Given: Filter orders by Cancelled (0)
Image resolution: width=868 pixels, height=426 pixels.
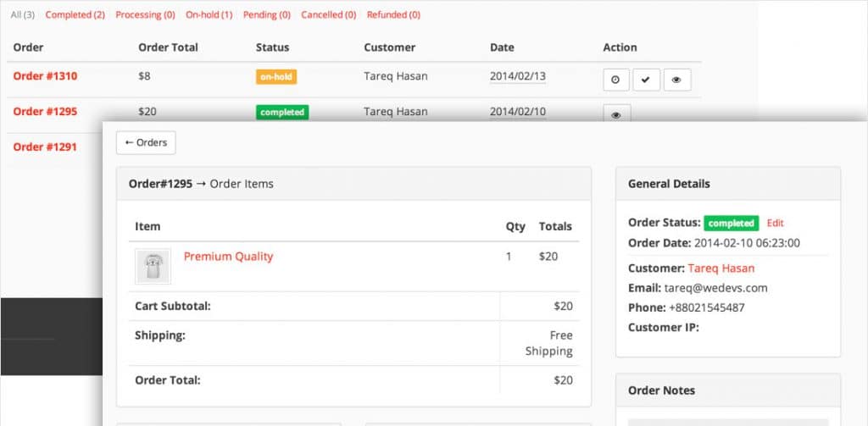Looking at the screenshot, I should tap(329, 15).
